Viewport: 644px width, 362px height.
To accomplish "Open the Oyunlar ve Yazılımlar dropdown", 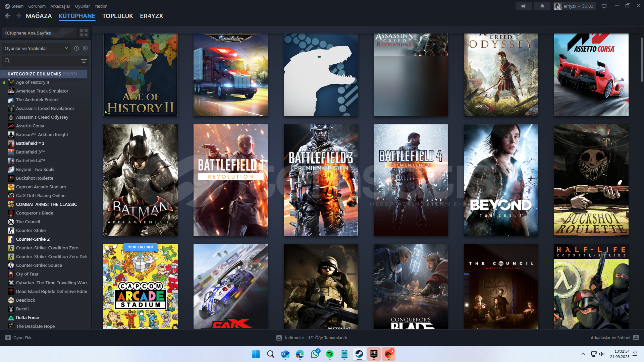I will [36, 48].
